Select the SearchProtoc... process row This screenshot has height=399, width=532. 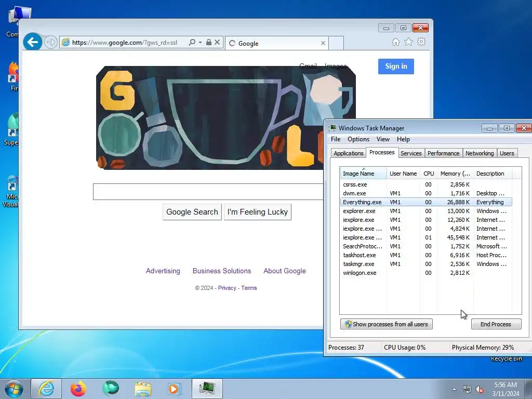426,246
